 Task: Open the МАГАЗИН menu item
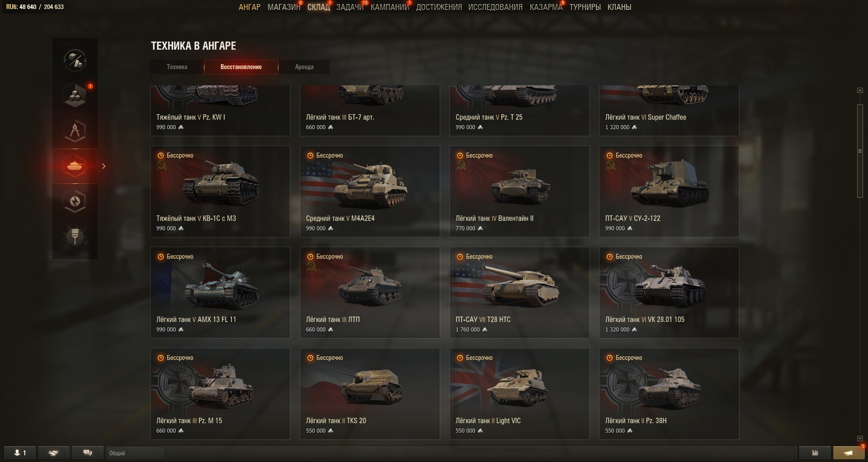284,7
